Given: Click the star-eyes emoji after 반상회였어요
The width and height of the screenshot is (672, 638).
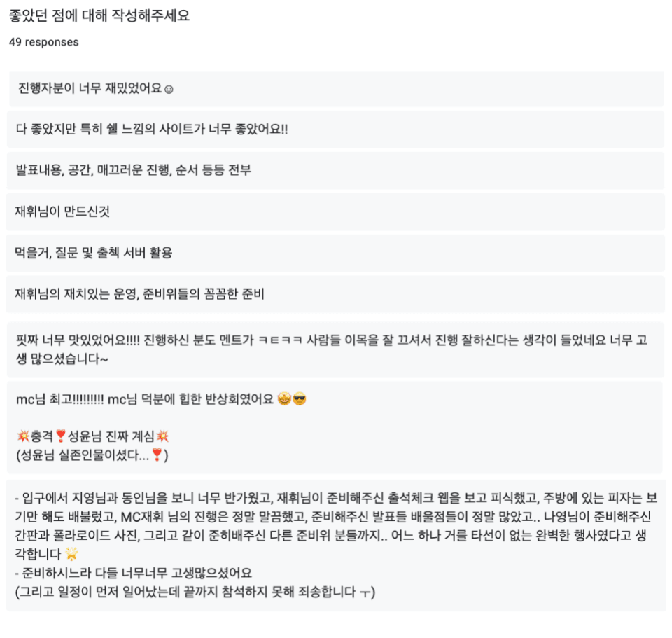Looking at the screenshot, I should click(284, 399).
